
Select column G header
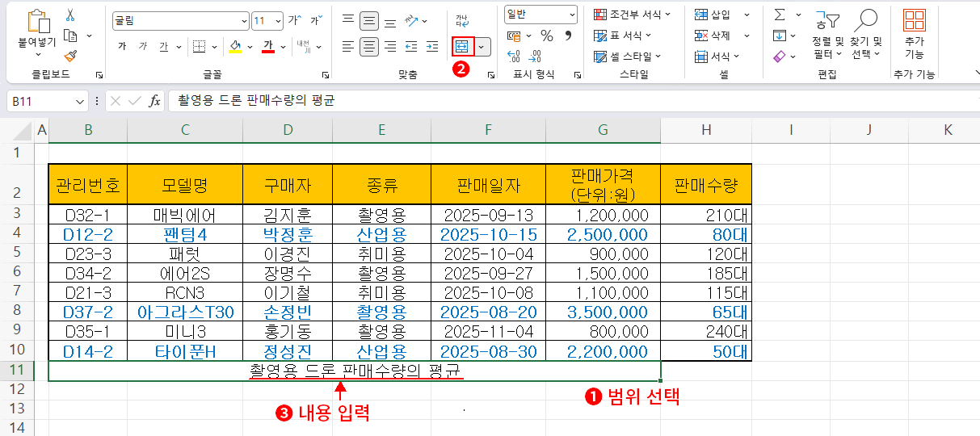point(603,130)
